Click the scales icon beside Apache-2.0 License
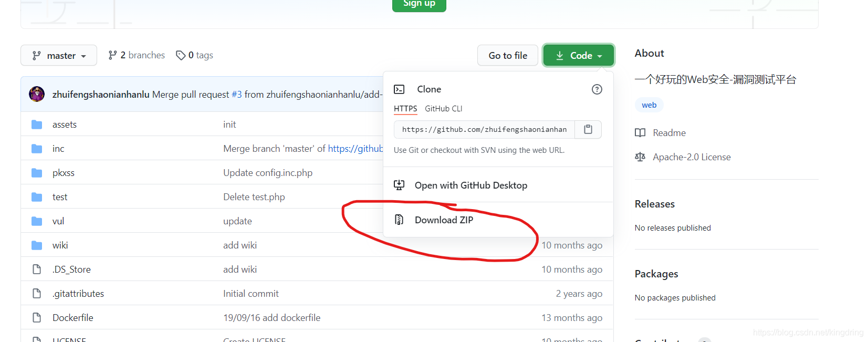The height and width of the screenshot is (342, 868). [x=640, y=157]
